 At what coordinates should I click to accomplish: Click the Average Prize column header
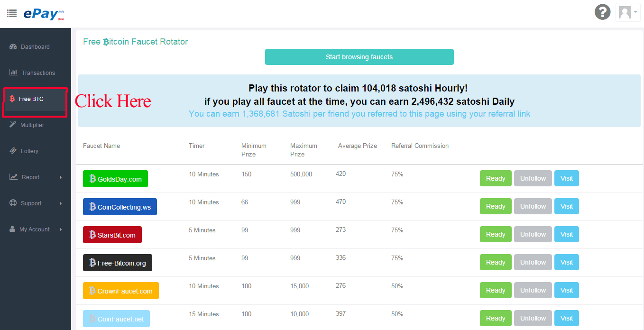[x=358, y=146]
